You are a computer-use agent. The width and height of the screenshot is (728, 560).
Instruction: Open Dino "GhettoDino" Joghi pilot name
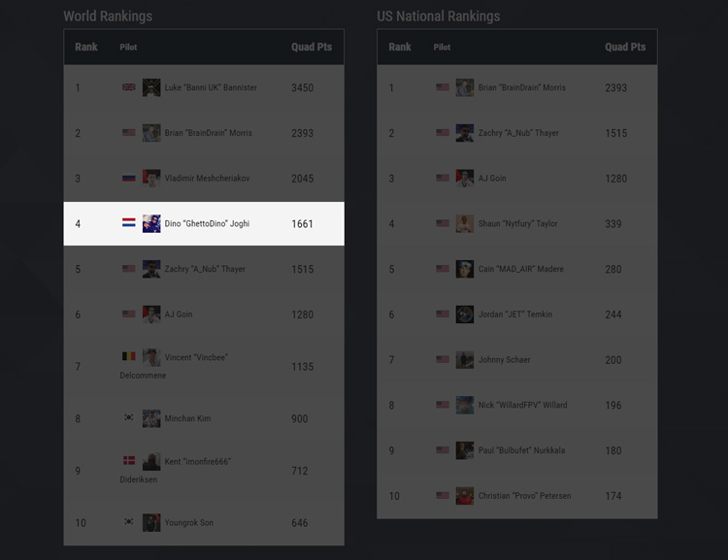207,224
